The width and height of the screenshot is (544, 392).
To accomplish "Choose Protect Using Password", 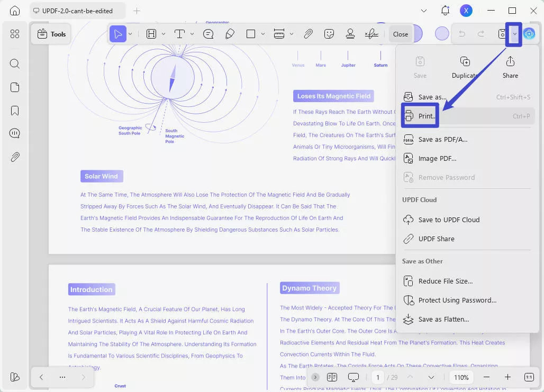I will 457,300.
